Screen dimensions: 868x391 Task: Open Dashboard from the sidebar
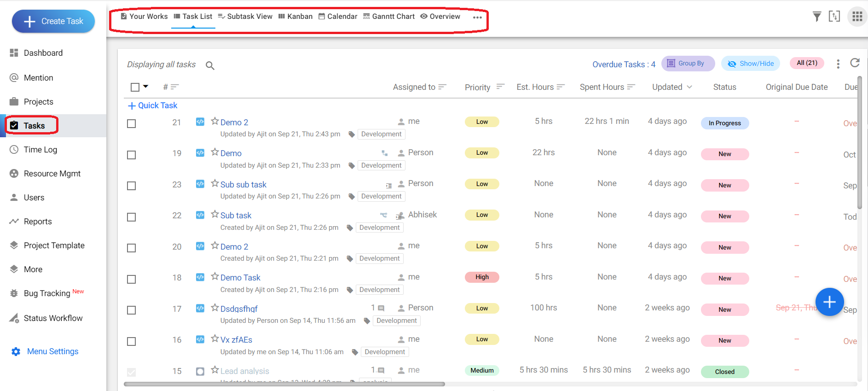[43, 53]
